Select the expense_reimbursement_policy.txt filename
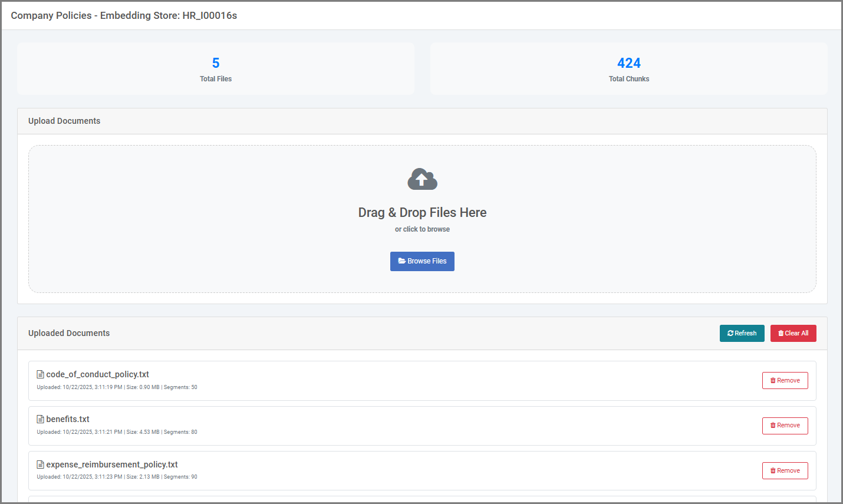The height and width of the screenshot is (504, 843). 112,465
